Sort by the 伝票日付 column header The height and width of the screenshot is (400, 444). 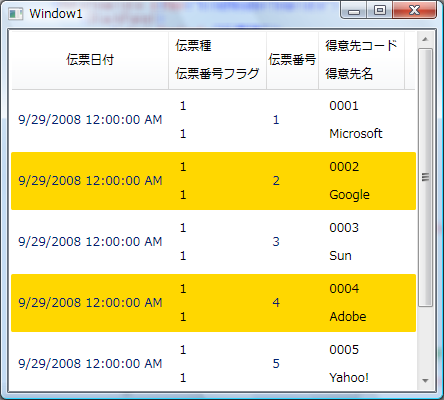coord(90,60)
